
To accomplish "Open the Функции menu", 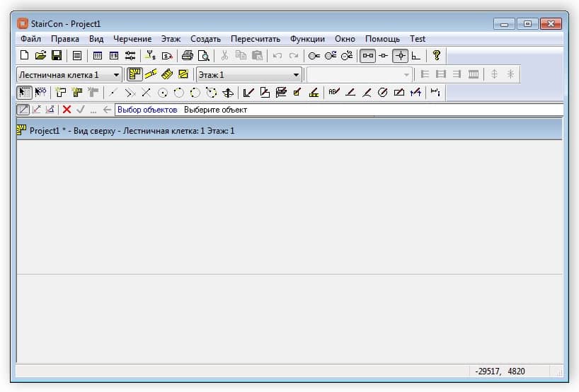I will [307, 39].
